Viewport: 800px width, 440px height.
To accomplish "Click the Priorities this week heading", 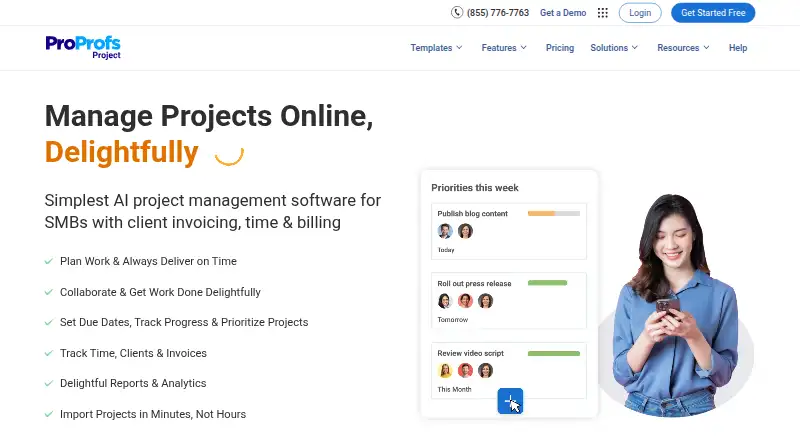I will click(474, 188).
